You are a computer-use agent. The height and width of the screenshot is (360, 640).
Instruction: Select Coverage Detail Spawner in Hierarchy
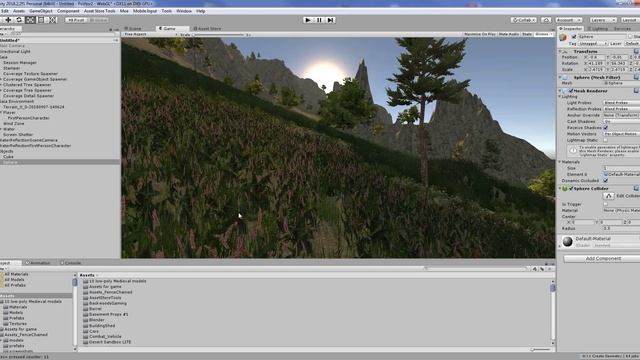[29, 96]
